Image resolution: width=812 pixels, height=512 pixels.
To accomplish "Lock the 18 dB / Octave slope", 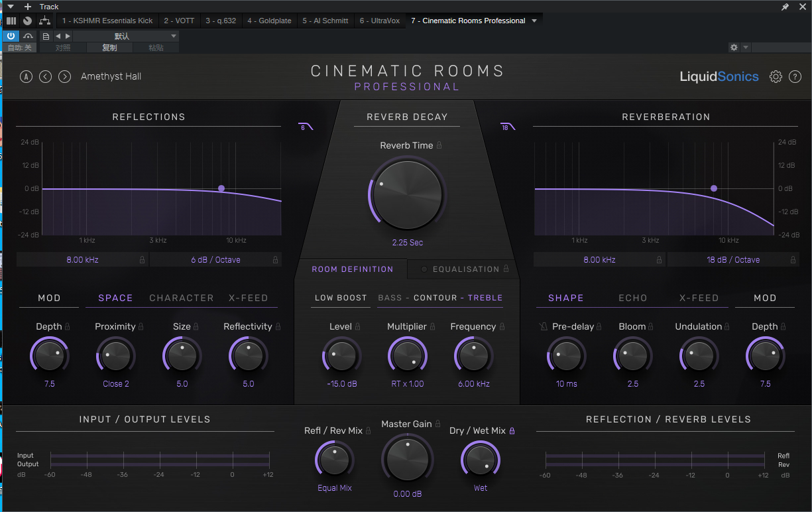I will [x=793, y=260].
